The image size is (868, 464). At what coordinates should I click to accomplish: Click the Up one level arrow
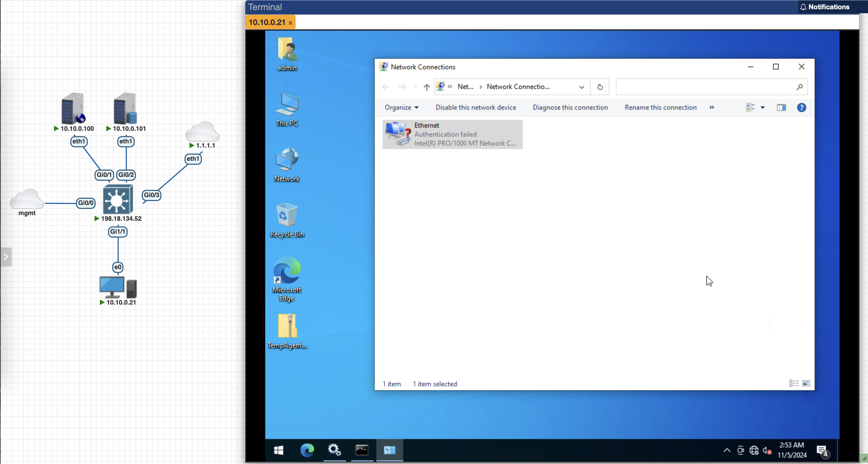point(427,87)
